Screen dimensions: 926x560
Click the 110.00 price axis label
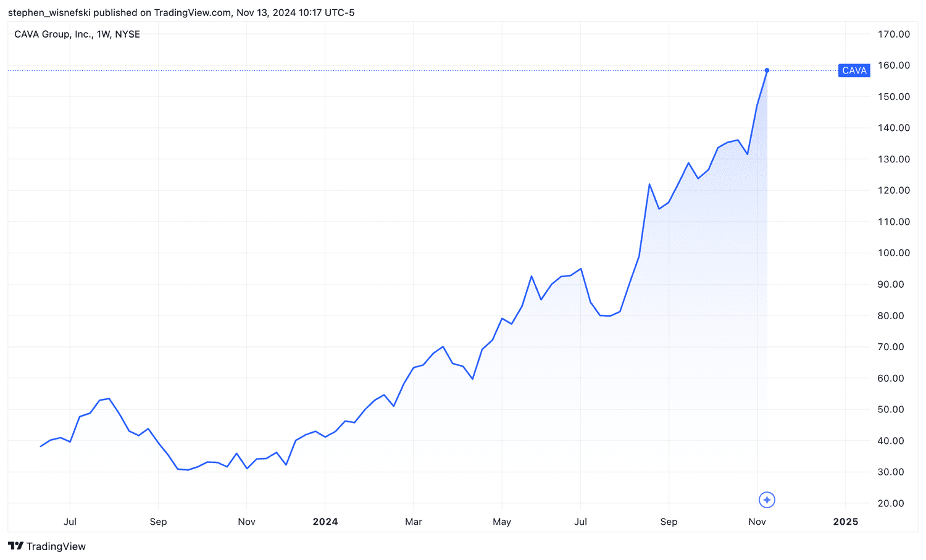click(x=894, y=222)
